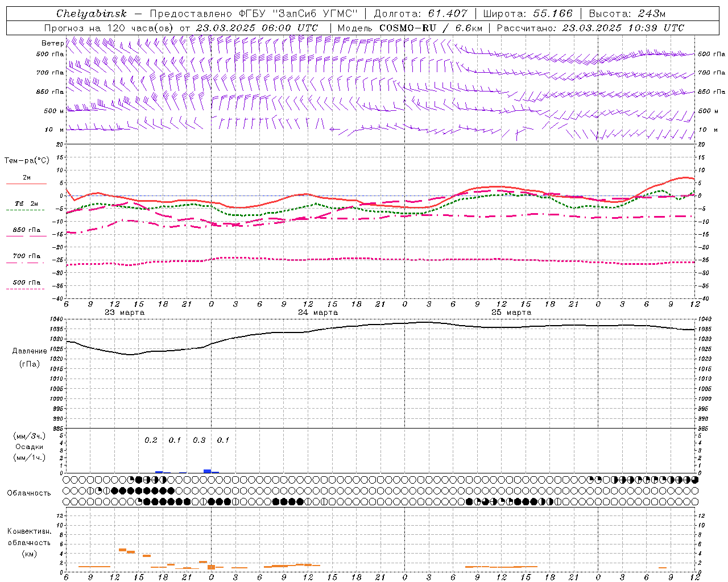Click the 'Облачность' cloud cover label
728x582 pixels.
(x=29, y=493)
